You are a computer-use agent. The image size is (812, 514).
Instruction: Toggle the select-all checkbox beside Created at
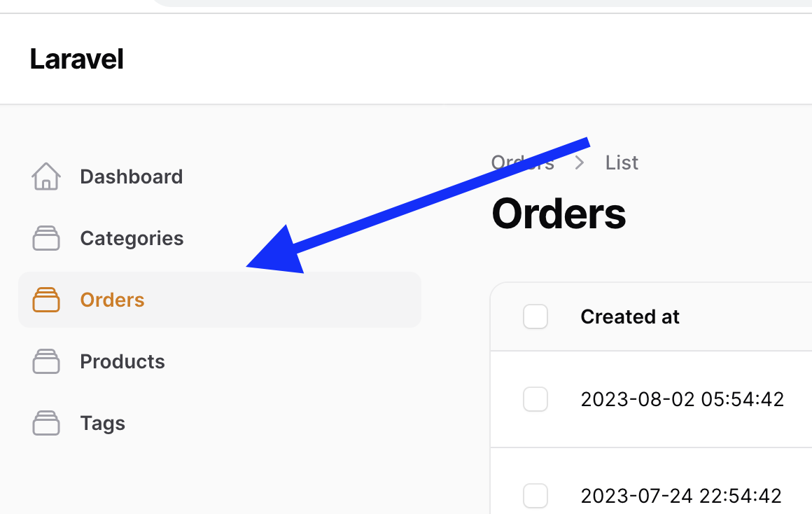click(535, 317)
